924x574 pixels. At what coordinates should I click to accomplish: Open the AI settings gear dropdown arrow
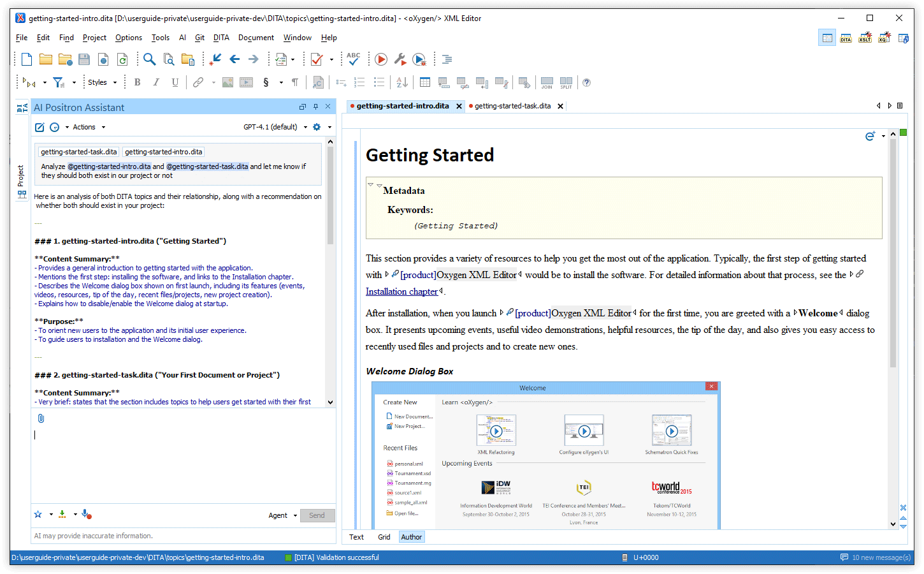click(x=329, y=127)
